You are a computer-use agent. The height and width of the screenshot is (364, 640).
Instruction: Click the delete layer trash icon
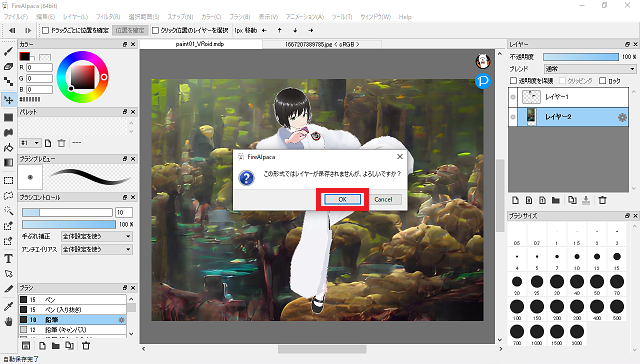[x=602, y=200]
